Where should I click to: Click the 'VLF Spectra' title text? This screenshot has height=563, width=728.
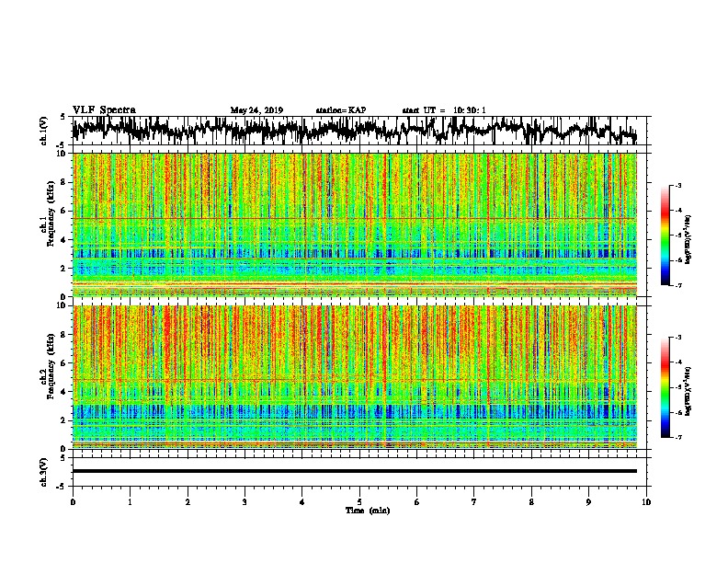pos(104,109)
